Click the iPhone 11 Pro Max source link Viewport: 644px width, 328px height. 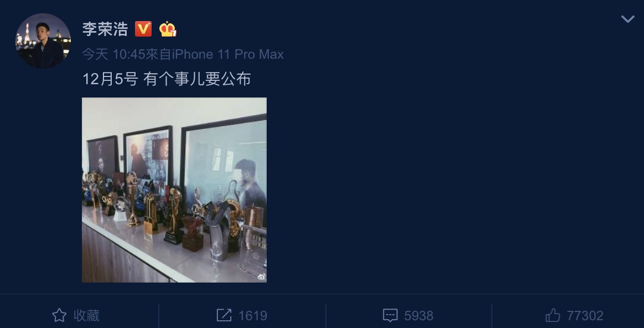(227, 54)
